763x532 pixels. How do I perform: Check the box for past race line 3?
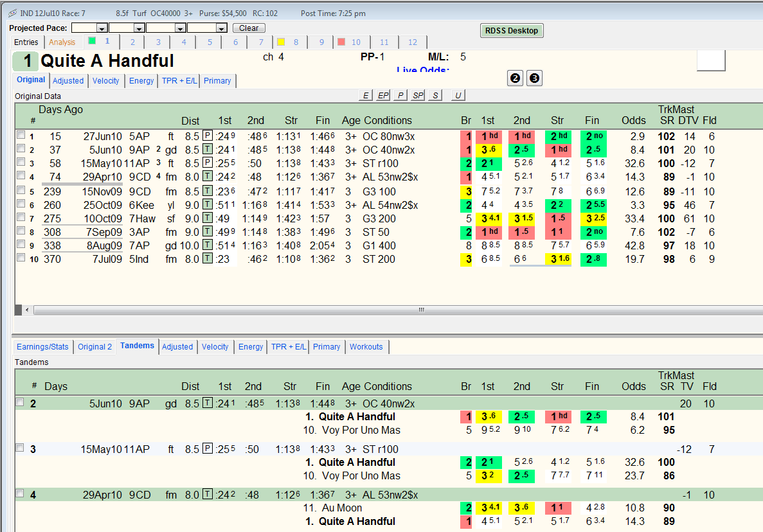pos(21,161)
